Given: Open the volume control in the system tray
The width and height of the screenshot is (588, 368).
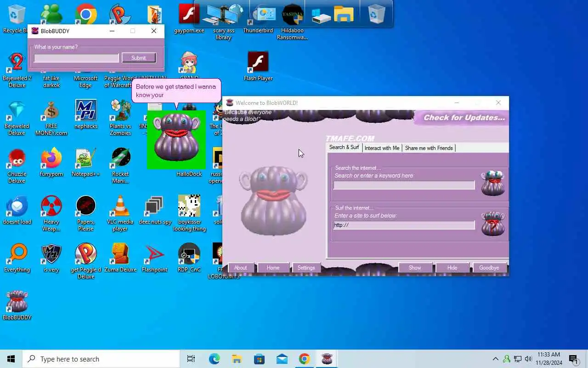Looking at the screenshot, I should pyautogui.click(x=528, y=359).
